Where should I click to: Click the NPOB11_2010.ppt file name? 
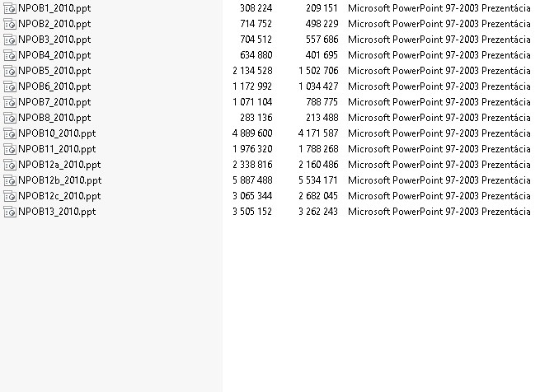[x=57, y=149]
